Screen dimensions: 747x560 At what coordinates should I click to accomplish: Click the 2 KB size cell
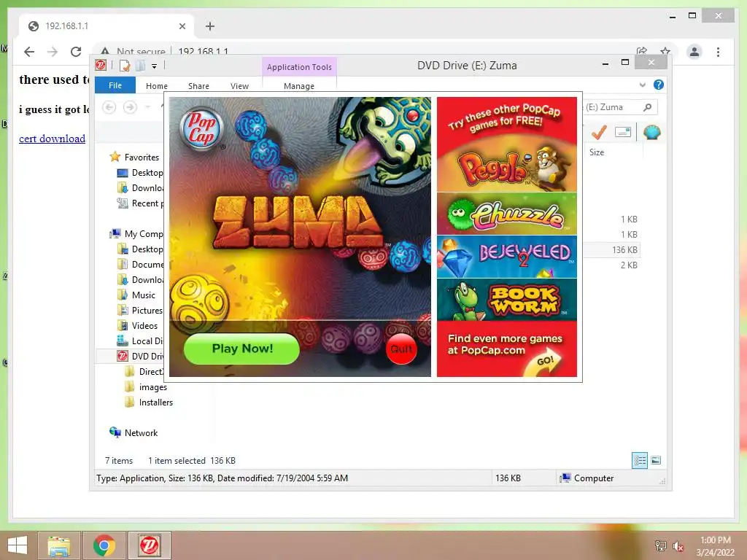(629, 265)
